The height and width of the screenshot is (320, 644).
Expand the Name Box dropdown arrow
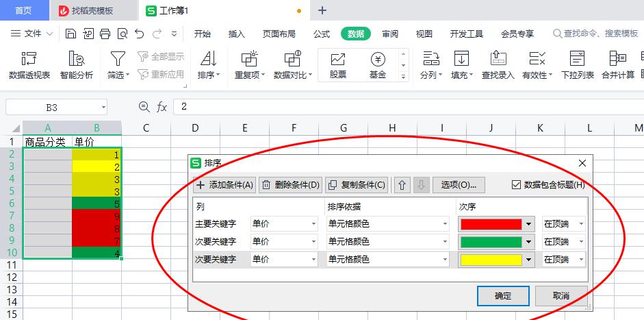(103, 108)
